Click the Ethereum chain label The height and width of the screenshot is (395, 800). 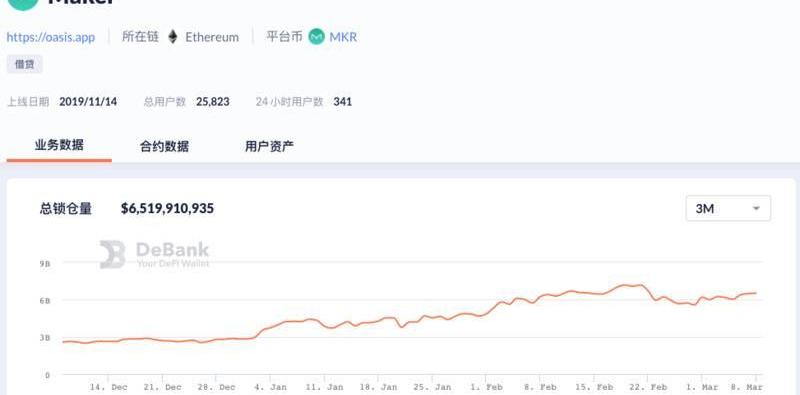click(212, 37)
